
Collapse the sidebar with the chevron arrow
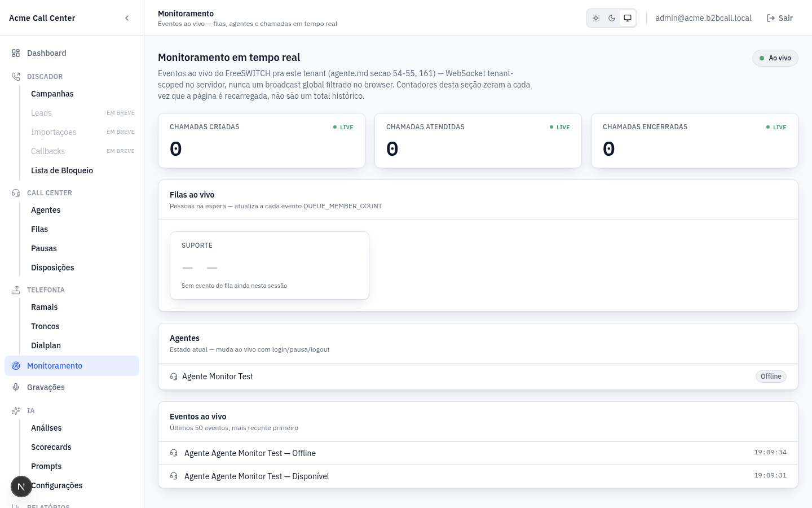coord(127,18)
